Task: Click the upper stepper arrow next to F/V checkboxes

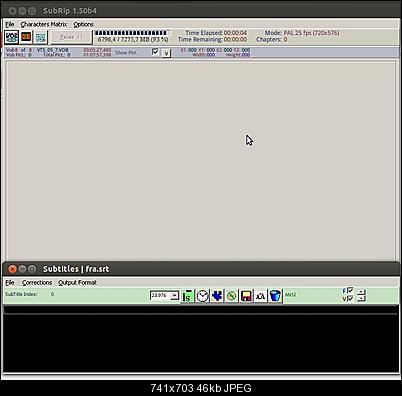Action: coord(361,292)
